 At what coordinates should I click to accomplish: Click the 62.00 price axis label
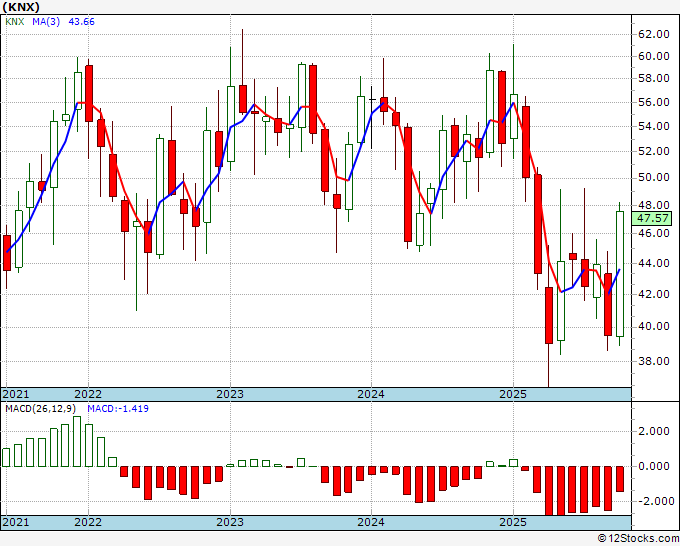tap(654, 34)
